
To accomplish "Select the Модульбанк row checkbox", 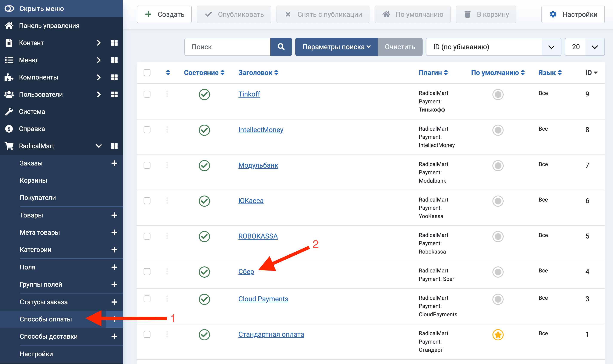I will pos(147,165).
